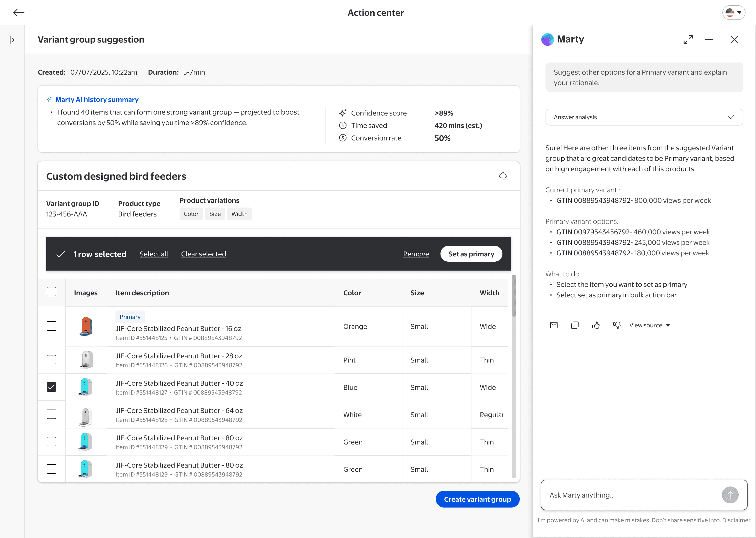Click the Size variation tag
The width and height of the screenshot is (756, 538).
click(215, 214)
